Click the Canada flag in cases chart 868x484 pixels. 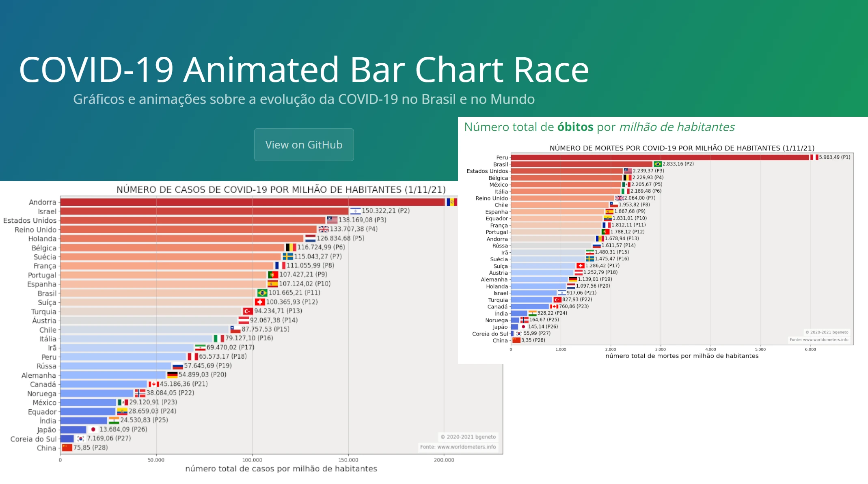(153, 384)
